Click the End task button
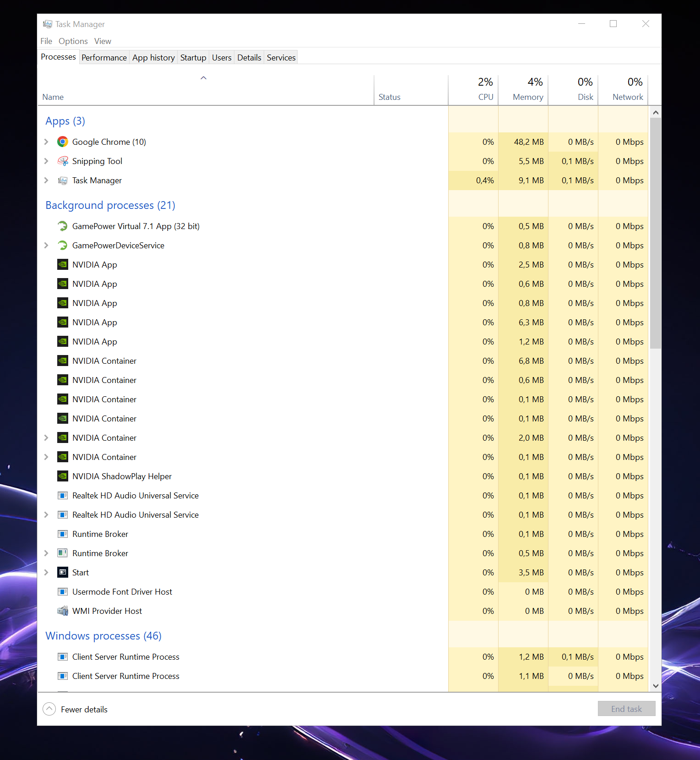 coord(626,709)
